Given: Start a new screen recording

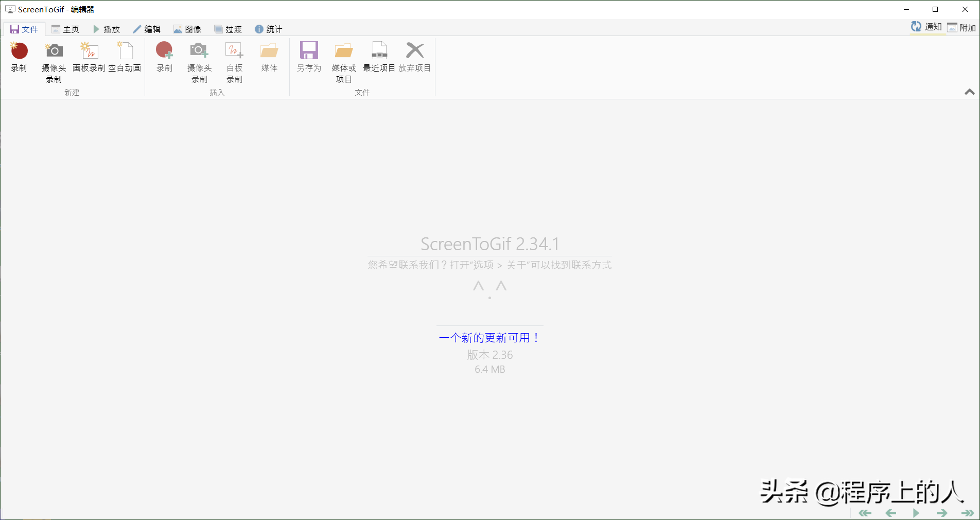Looking at the screenshot, I should (x=19, y=58).
